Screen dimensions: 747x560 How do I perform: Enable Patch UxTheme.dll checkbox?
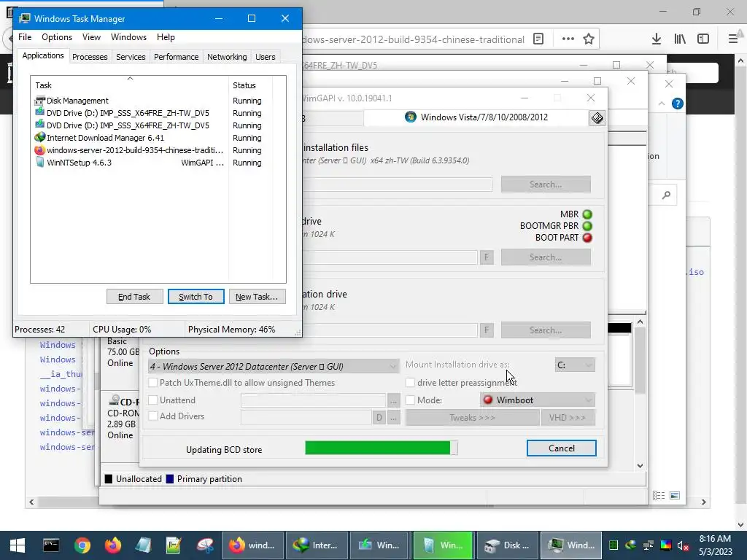(x=153, y=382)
